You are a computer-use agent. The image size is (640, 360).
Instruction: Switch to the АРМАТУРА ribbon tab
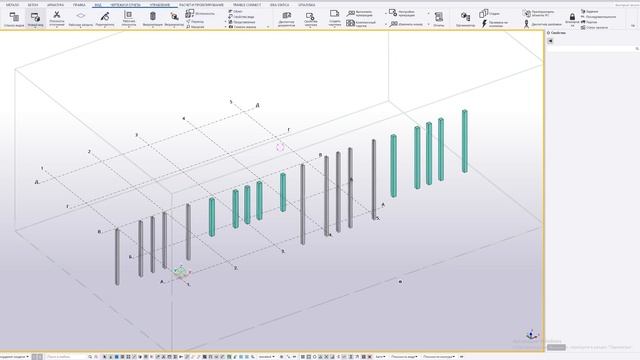click(x=55, y=5)
